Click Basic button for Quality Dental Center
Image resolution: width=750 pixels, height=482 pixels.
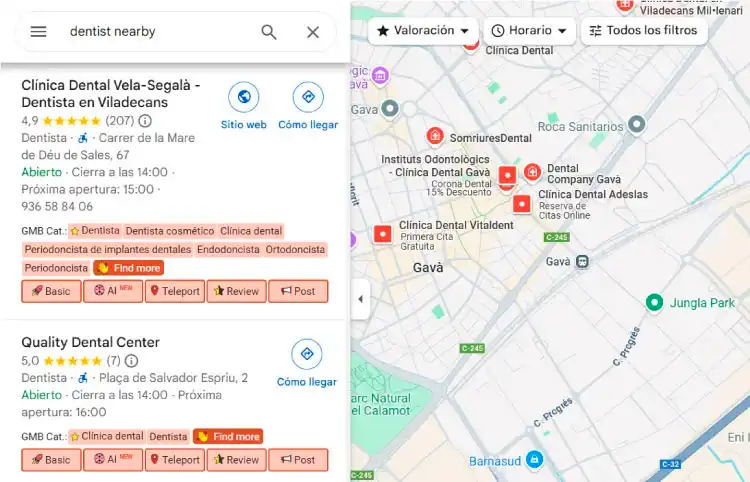pos(51,460)
